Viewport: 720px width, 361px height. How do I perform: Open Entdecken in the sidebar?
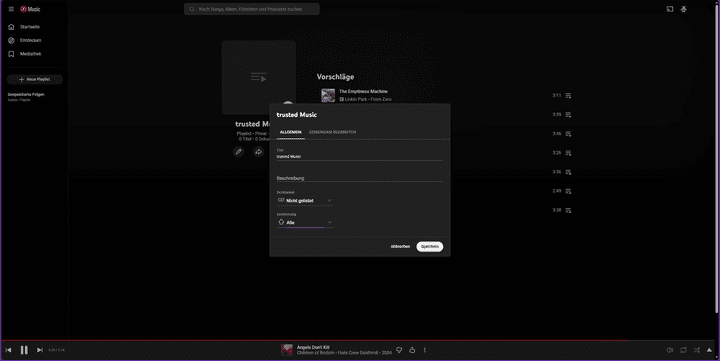(30, 40)
